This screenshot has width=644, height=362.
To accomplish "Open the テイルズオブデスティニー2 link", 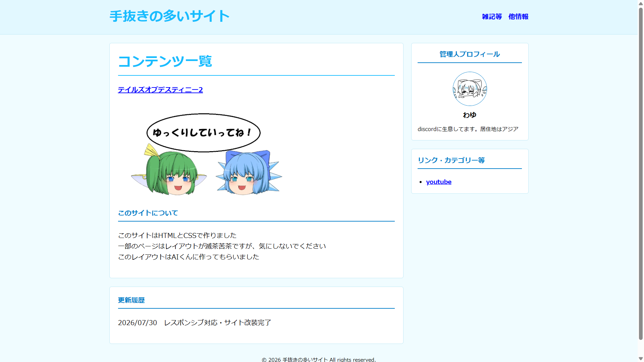I will pos(160,90).
